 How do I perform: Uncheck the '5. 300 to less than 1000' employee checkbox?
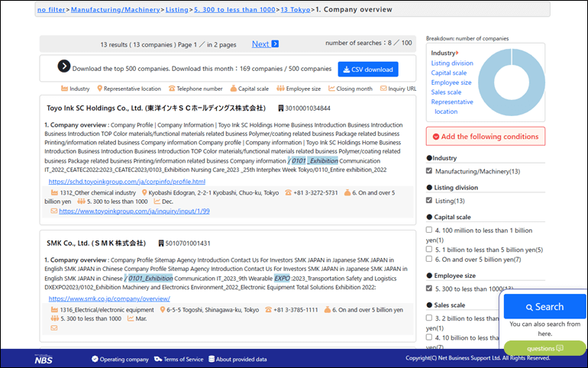point(429,288)
